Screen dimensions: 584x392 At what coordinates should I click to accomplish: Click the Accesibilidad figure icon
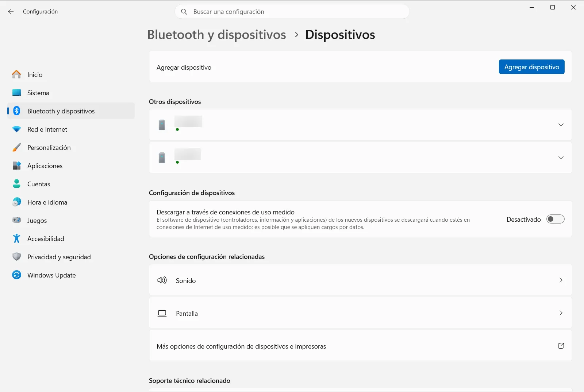click(16, 238)
